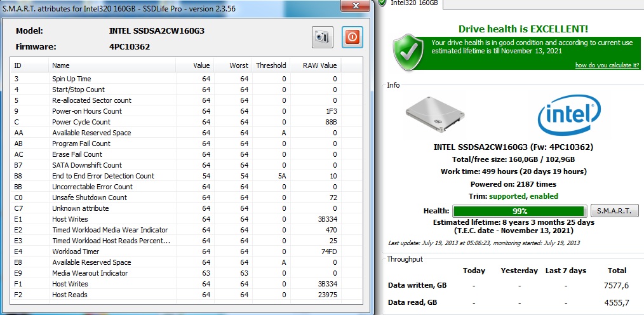Sort by the Value column header
644x315 pixels.
pyautogui.click(x=194, y=65)
